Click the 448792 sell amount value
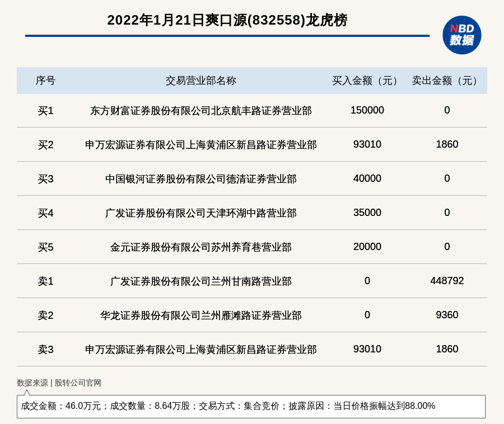 [447, 281]
